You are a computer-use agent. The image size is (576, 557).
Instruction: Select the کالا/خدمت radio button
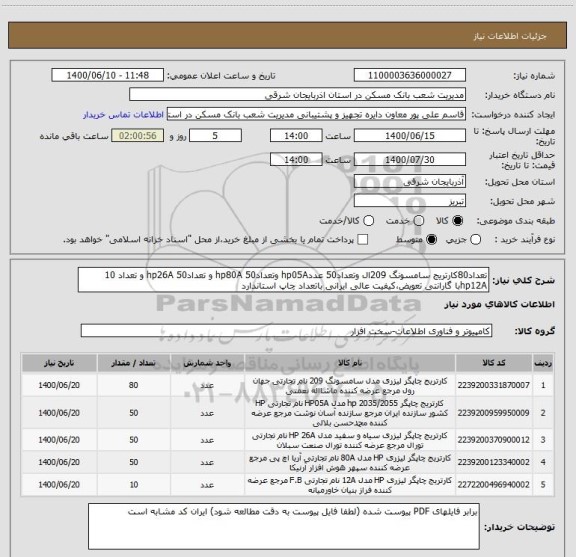(x=368, y=220)
